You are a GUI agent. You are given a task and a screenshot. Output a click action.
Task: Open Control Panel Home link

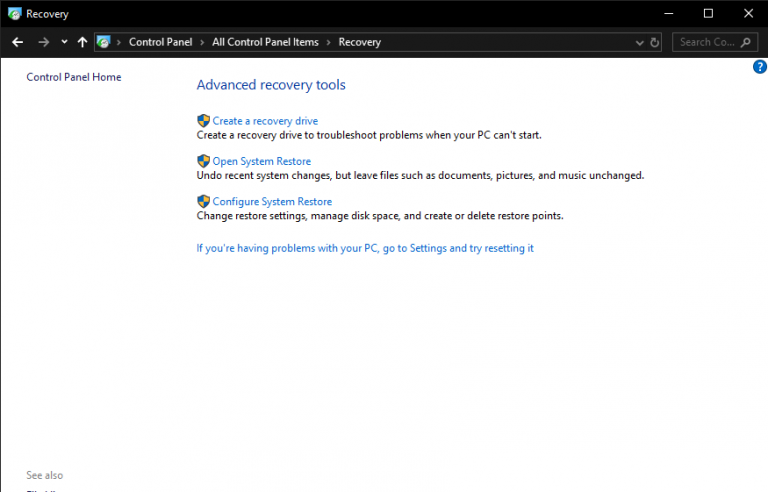[74, 77]
